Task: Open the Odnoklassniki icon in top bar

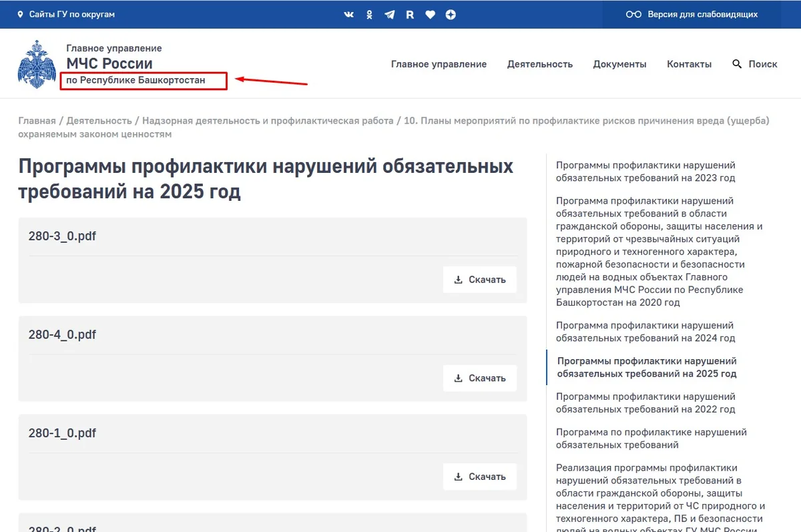Action: point(369,14)
